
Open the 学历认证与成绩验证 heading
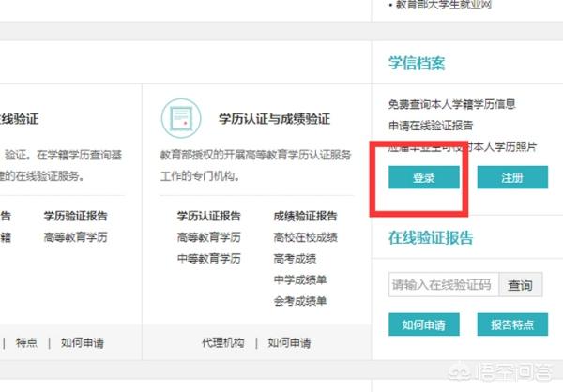[274, 119]
